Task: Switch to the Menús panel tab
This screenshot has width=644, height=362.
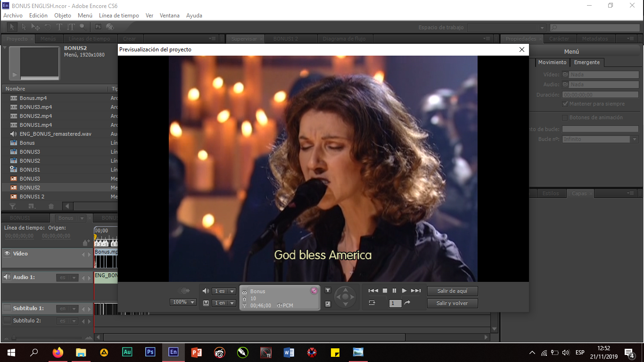Action: pos(48,39)
